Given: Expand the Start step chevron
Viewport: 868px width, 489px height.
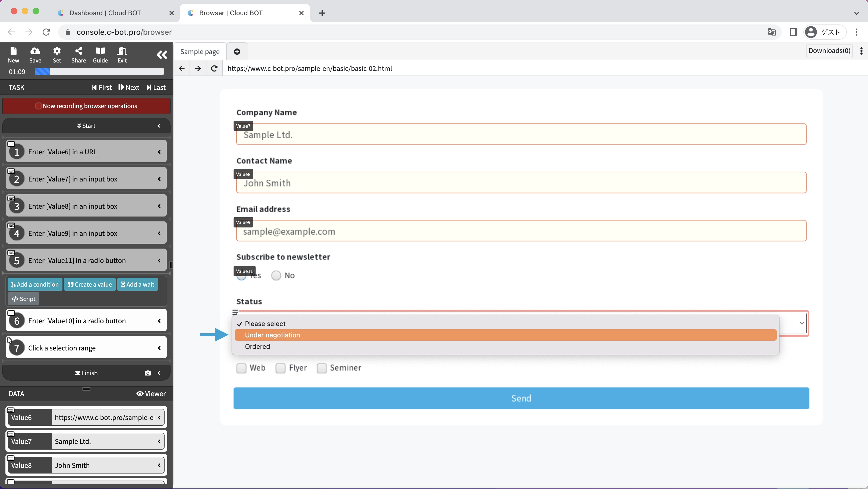Looking at the screenshot, I should point(159,126).
